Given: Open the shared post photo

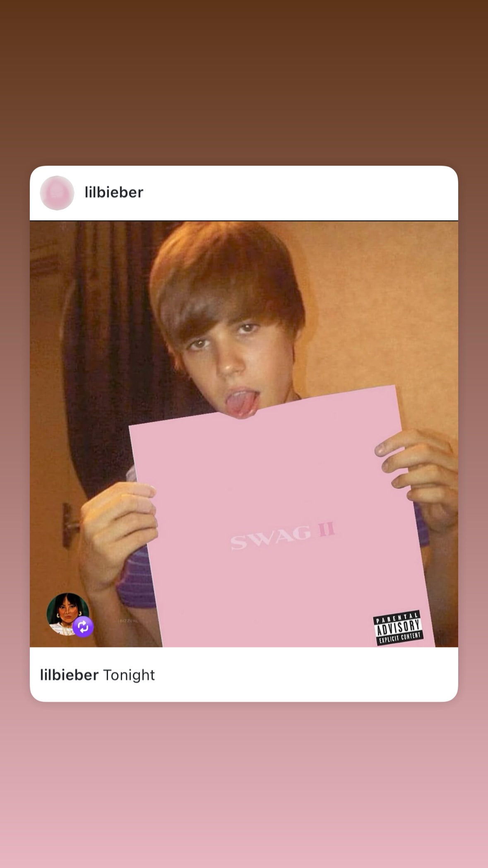Looking at the screenshot, I should (244, 434).
